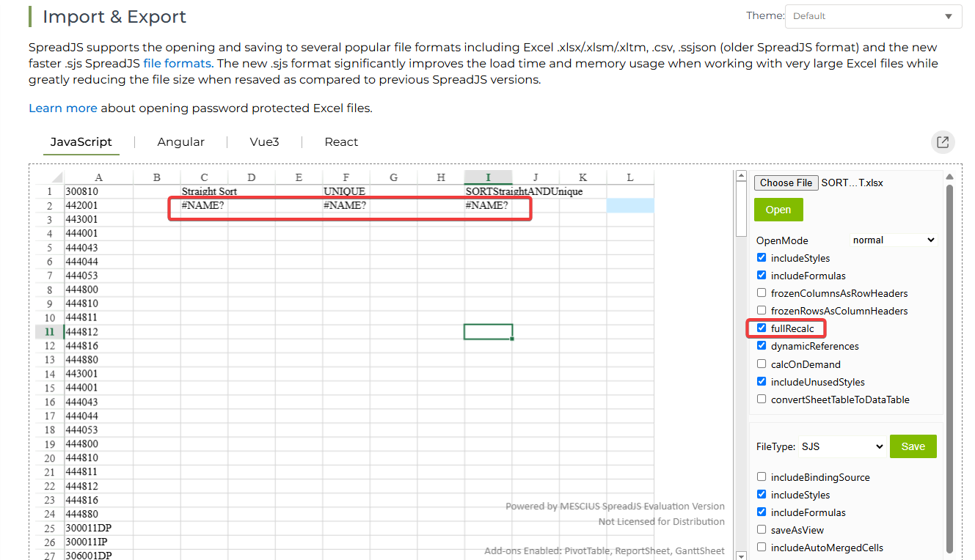Switch to the Angular tab
The height and width of the screenshot is (560, 975).
(180, 142)
